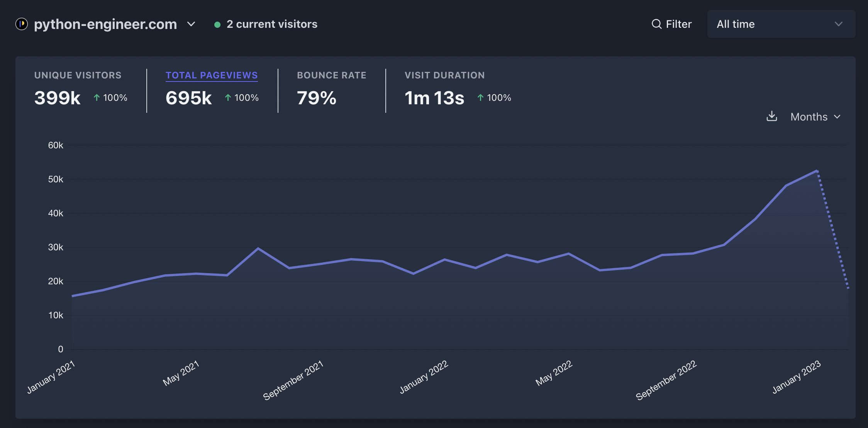Click the 2 current visitors link

click(272, 24)
